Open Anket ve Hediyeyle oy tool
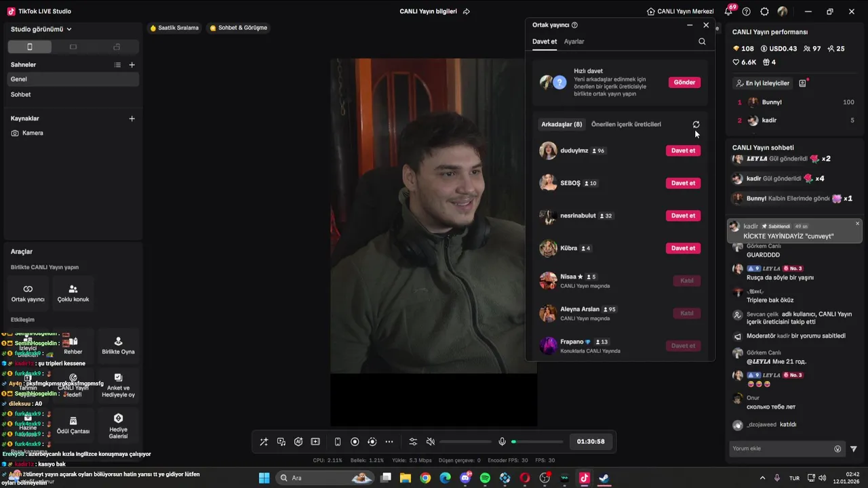Screen dimensions: 868x488 [x=118, y=384]
